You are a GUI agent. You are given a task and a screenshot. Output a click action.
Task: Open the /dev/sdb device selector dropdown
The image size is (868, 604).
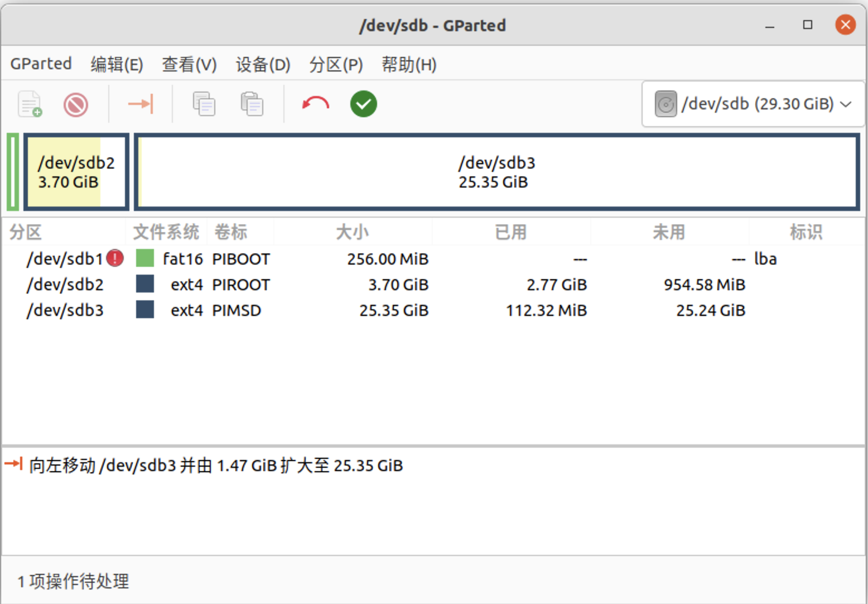753,104
